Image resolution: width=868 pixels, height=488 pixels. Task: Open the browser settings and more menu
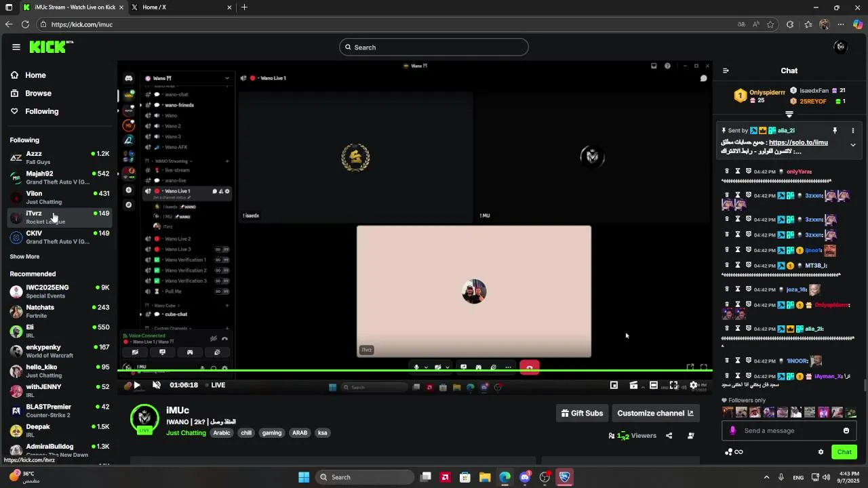(x=841, y=24)
